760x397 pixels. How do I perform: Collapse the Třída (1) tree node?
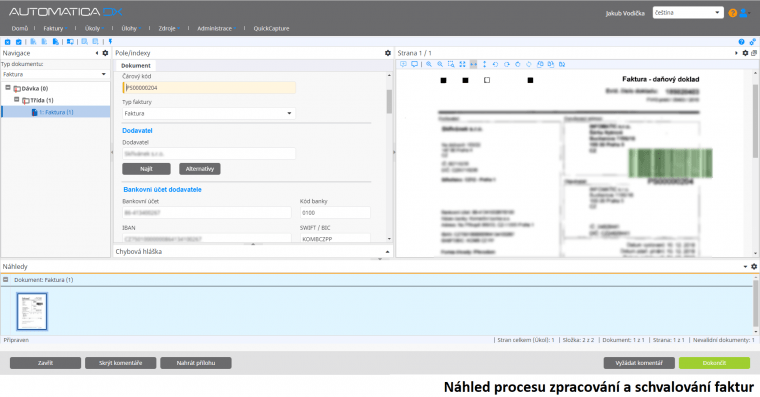tap(16, 99)
